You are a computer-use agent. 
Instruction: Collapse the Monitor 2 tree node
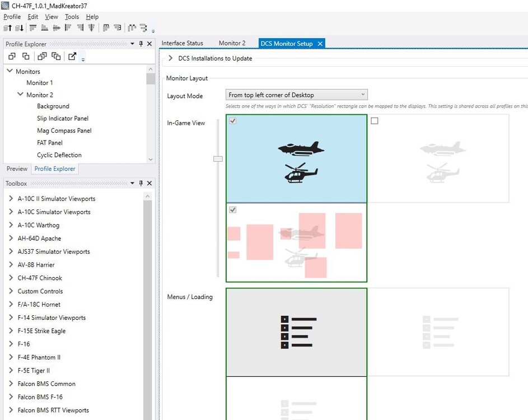point(21,94)
